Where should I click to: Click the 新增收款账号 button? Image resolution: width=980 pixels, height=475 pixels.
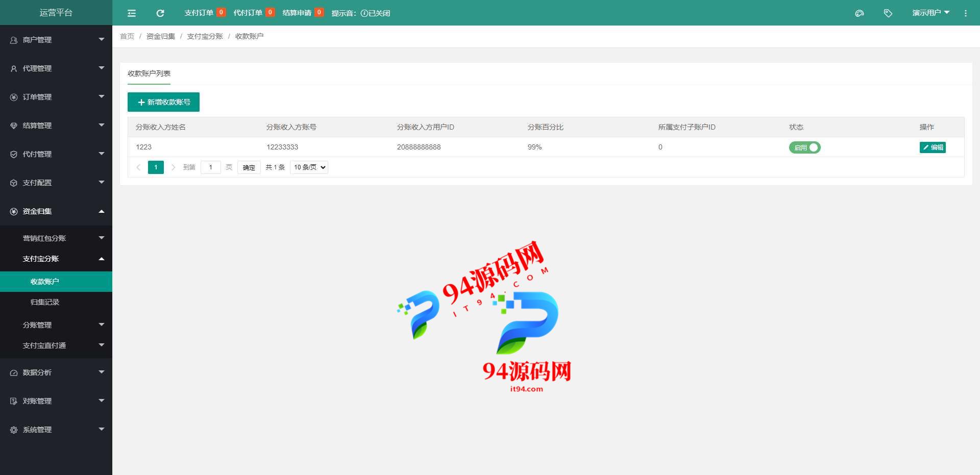tap(163, 102)
